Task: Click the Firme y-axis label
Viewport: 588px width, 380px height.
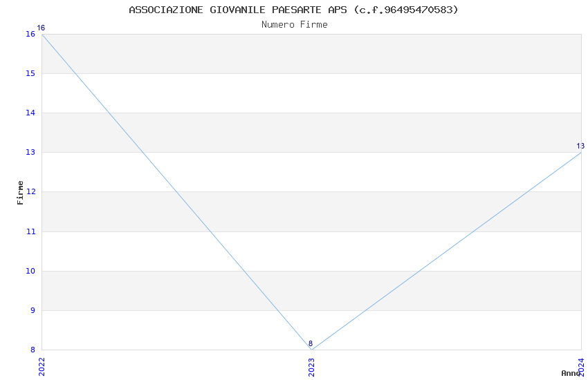Action: [20, 193]
